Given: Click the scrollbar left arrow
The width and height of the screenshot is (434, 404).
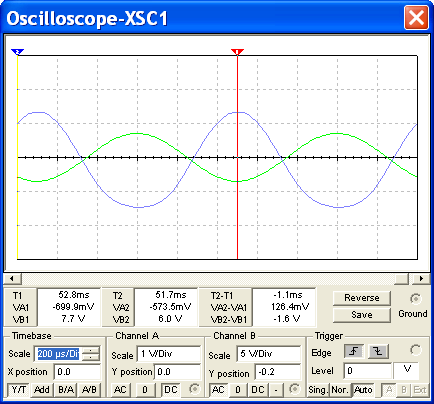Looking at the screenshot, I should pyautogui.click(x=12, y=278).
